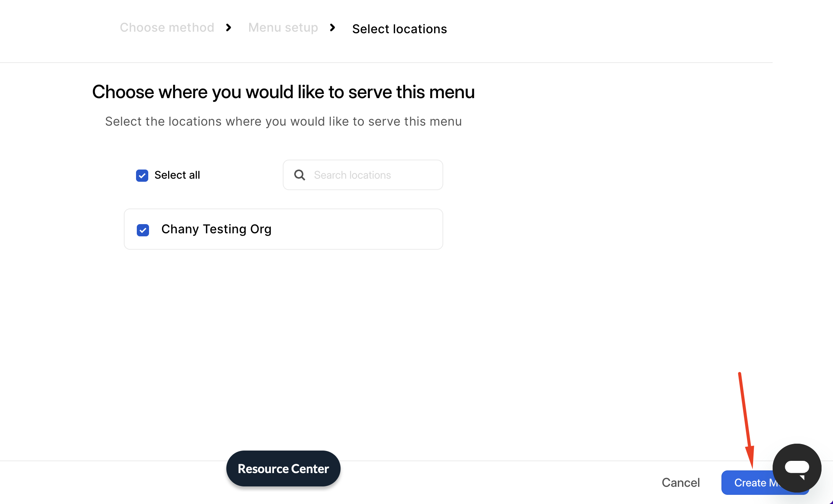Click the Chany Testing Org name

coord(216,229)
